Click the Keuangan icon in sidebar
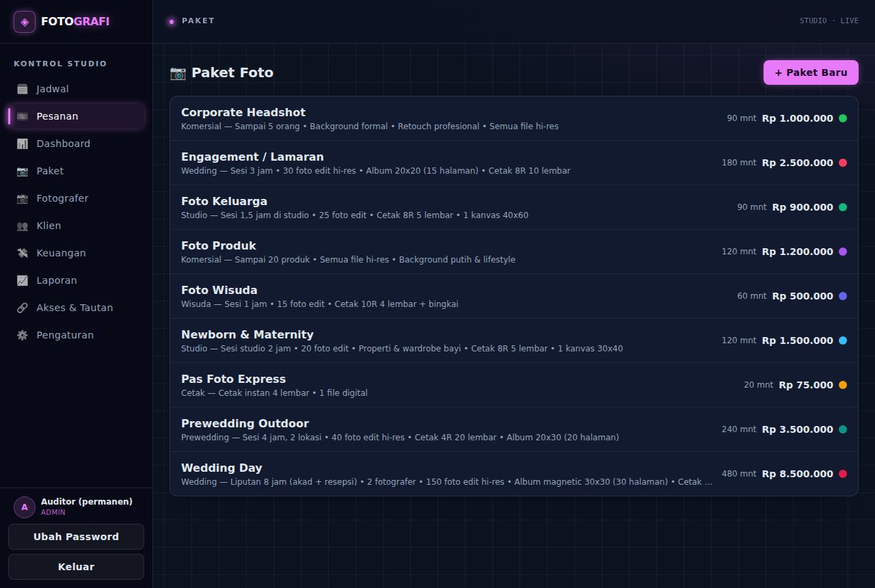This screenshot has width=875, height=588. click(x=23, y=253)
